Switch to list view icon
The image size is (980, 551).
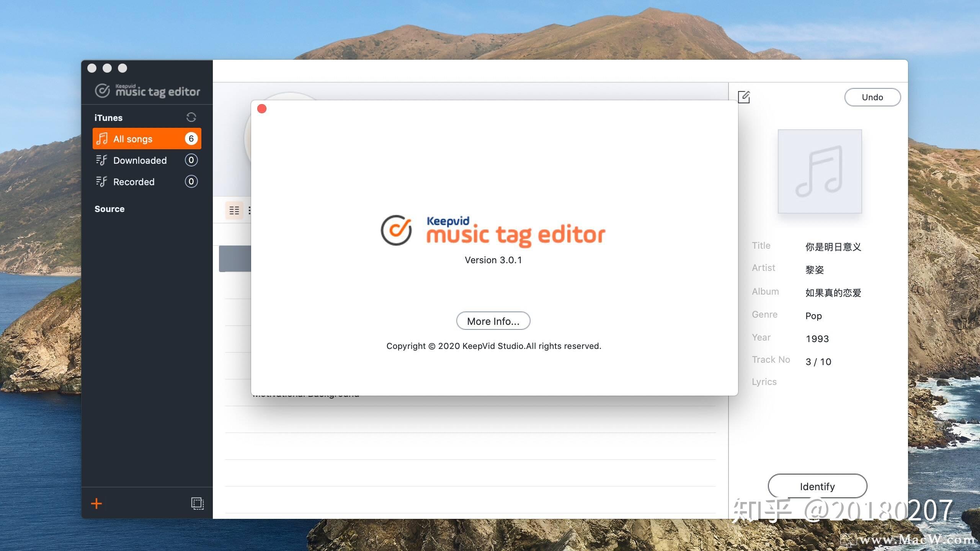234,210
